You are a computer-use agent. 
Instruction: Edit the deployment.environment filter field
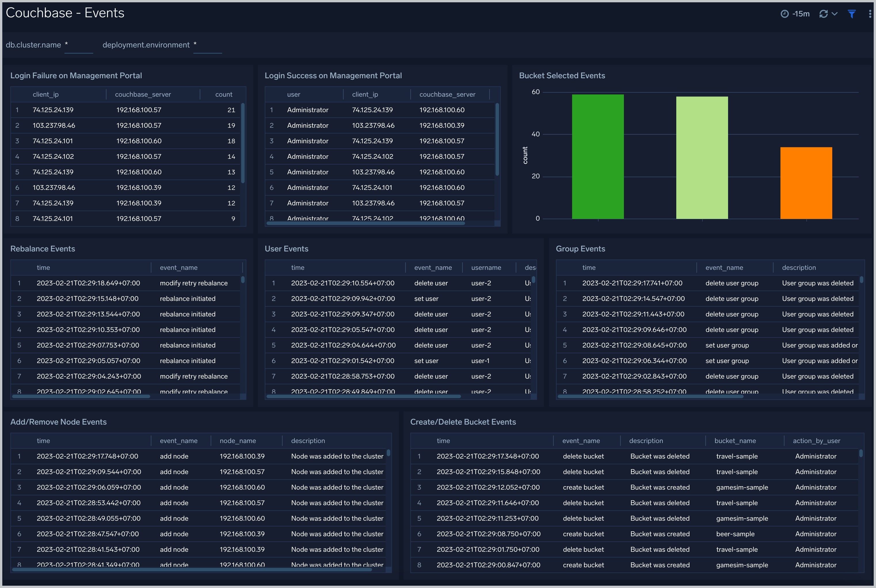tap(207, 45)
